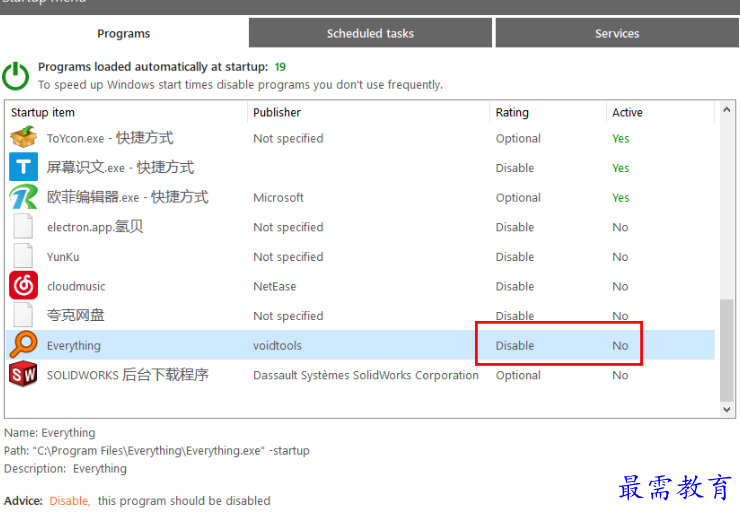The image size is (740, 519).
Task: Click the green power icon by the startup count
Action: point(16,75)
